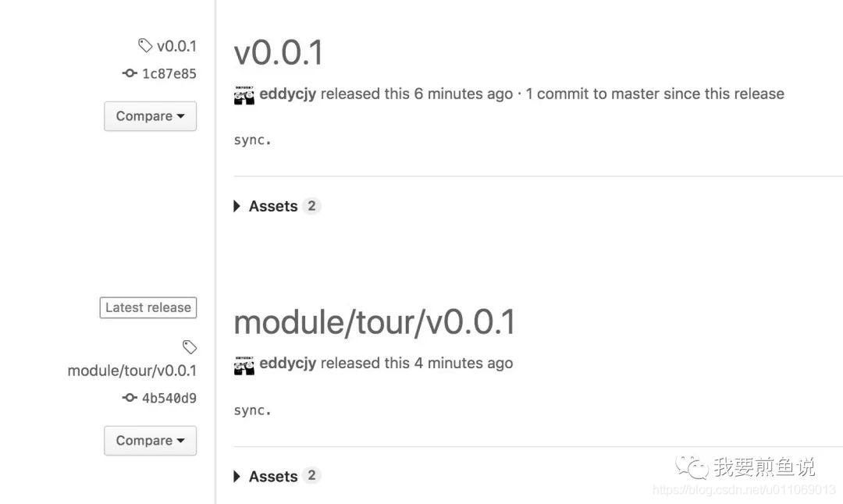
Task: Open commit hash 1c87e85
Action: pyautogui.click(x=169, y=73)
